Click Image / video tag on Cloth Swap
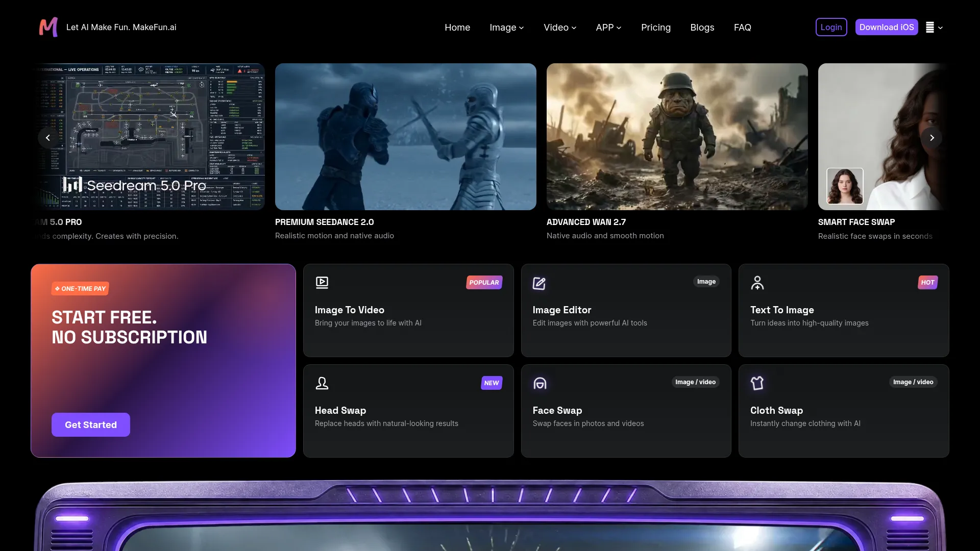Viewport: 980px width, 551px height. (913, 382)
